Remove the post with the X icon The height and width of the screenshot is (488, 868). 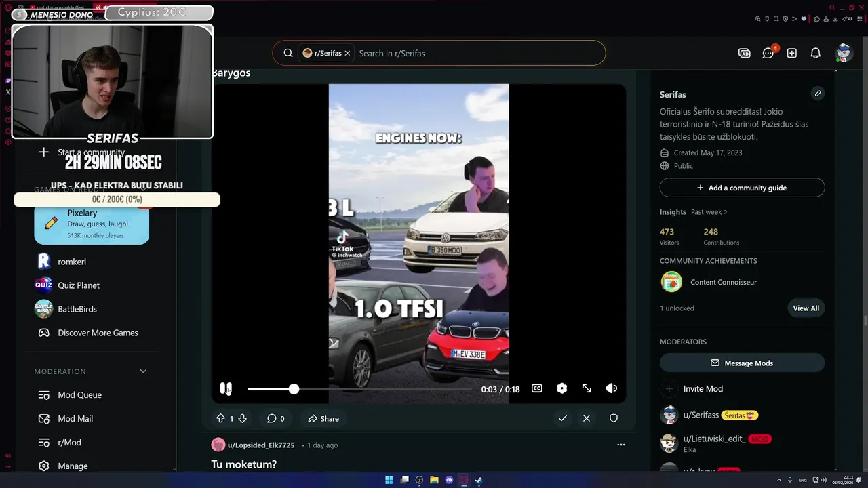(587, 418)
